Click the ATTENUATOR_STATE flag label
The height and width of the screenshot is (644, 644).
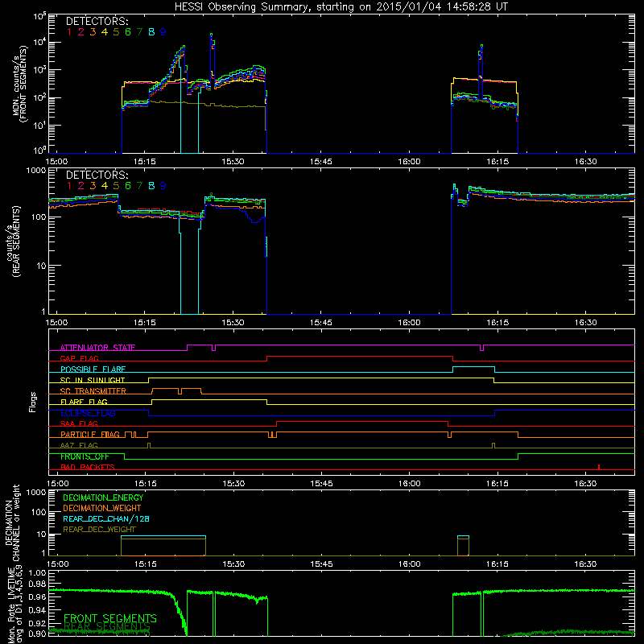[97, 348]
